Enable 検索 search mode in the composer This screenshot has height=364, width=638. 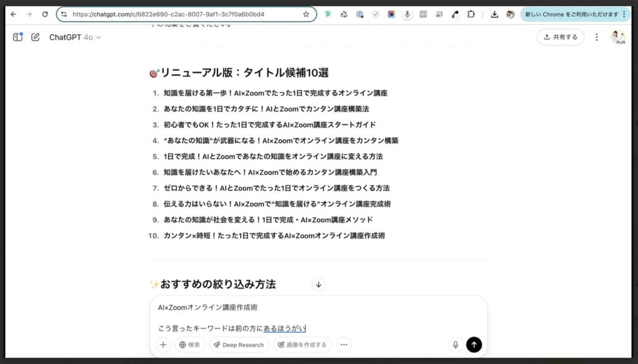(189, 344)
